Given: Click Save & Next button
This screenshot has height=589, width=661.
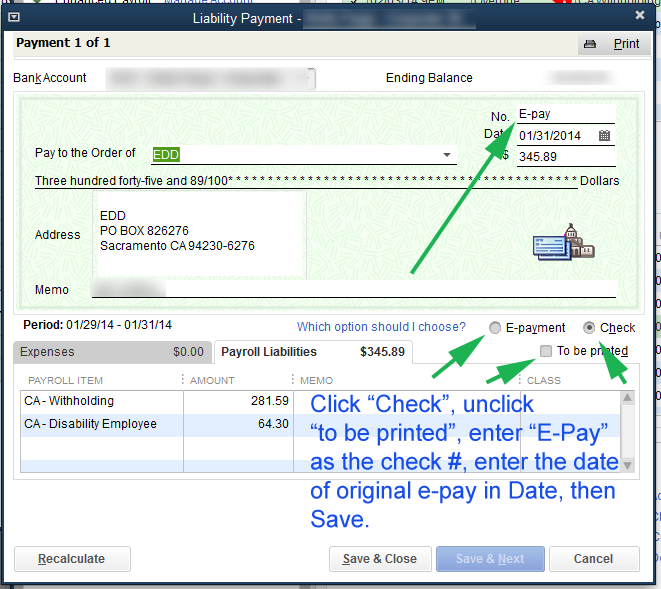Looking at the screenshot, I should point(490,559).
